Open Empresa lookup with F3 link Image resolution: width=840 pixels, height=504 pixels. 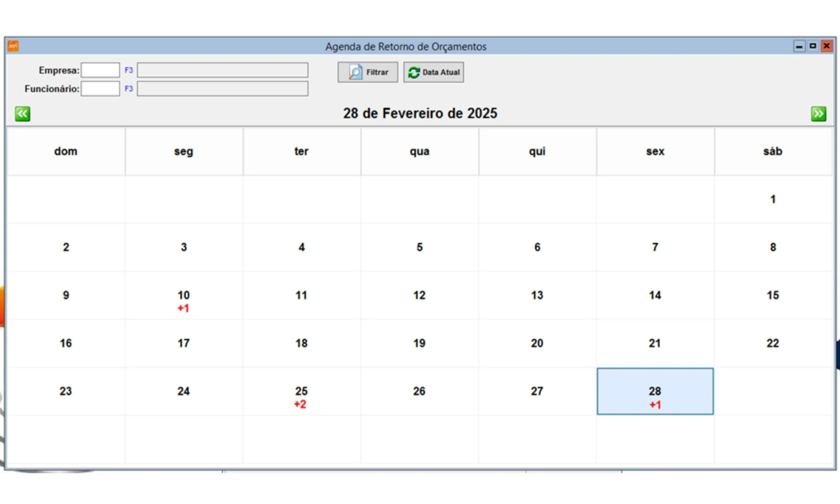pyautogui.click(x=129, y=70)
